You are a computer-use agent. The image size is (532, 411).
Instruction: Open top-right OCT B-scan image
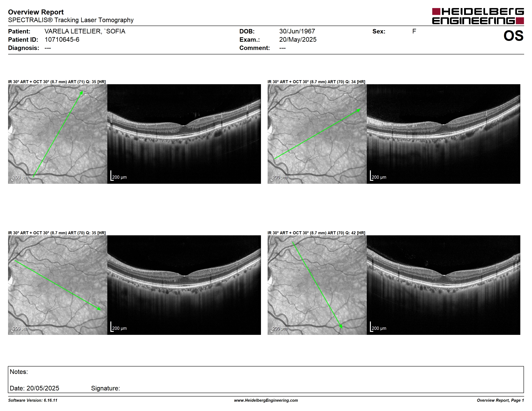pos(443,134)
